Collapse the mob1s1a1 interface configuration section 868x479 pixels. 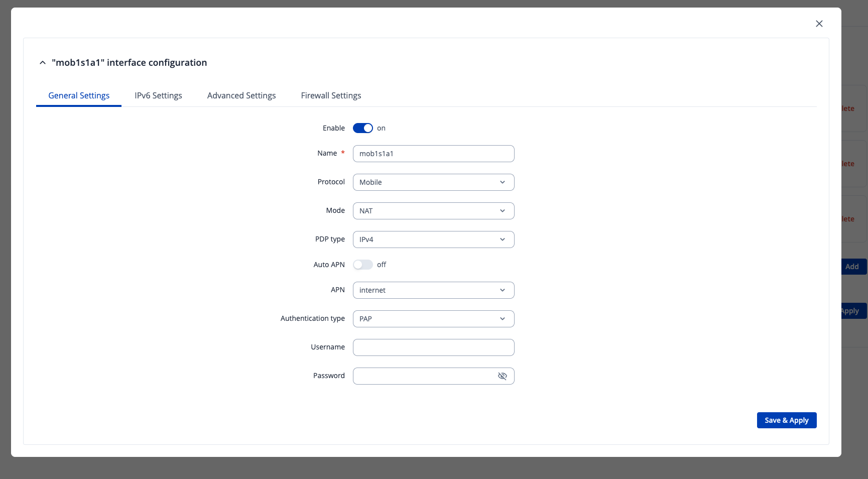point(43,63)
